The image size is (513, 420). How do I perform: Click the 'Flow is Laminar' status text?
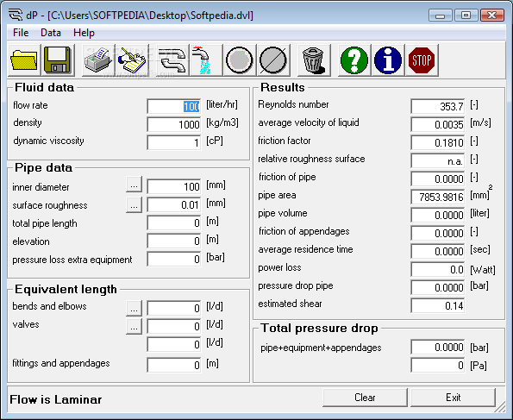pyautogui.click(x=56, y=399)
